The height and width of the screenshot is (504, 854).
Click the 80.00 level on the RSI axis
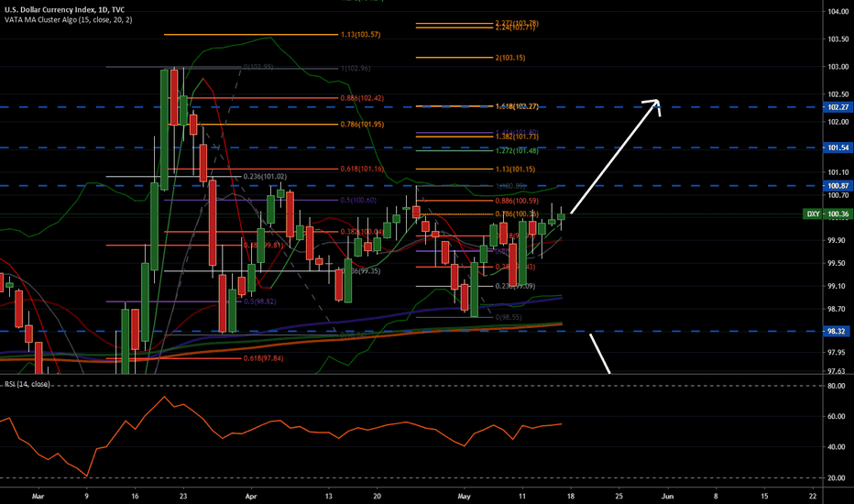pyautogui.click(x=837, y=386)
